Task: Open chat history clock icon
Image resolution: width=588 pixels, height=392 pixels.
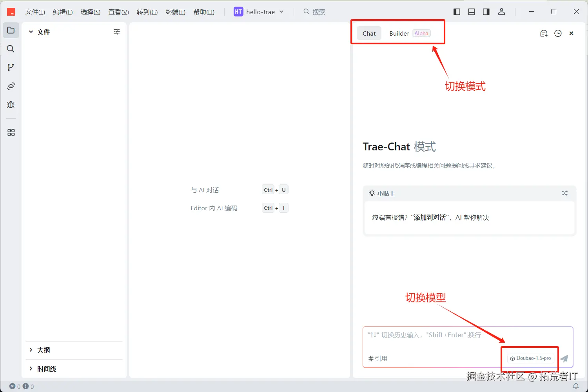Action: [x=558, y=33]
